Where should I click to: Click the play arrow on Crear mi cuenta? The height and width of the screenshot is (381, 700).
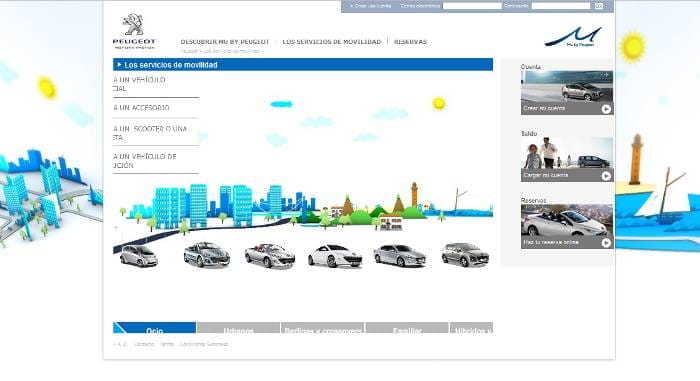[606, 109]
